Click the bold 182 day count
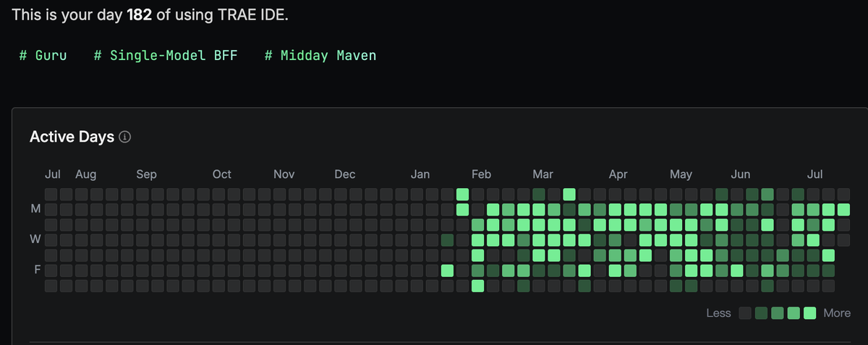This screenshot has width=868, height=345. click(x=140, y=14)
